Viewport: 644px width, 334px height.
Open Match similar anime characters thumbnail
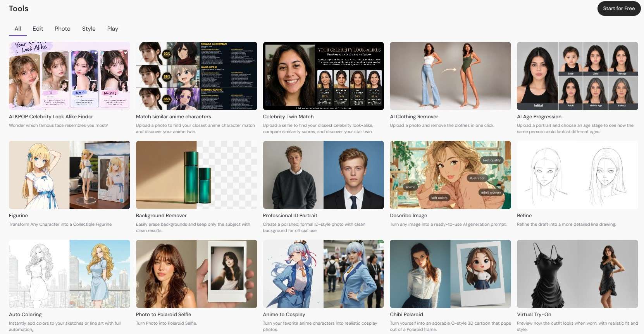(196, 76)
